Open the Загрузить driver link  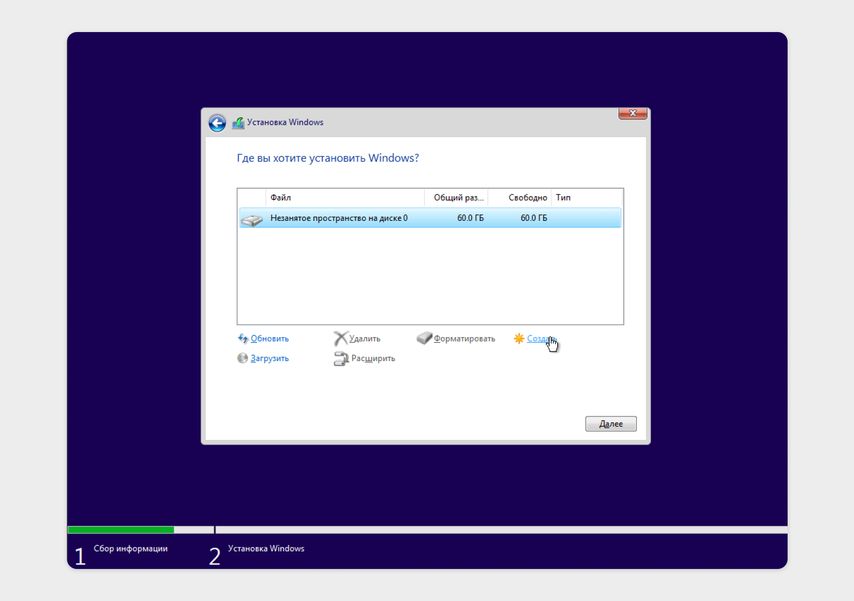point(270,358)
